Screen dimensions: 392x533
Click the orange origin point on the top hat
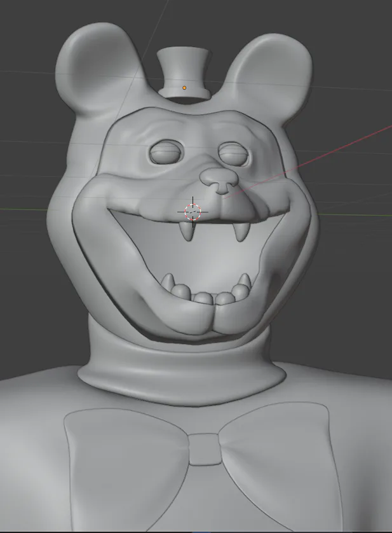[184, 88]
